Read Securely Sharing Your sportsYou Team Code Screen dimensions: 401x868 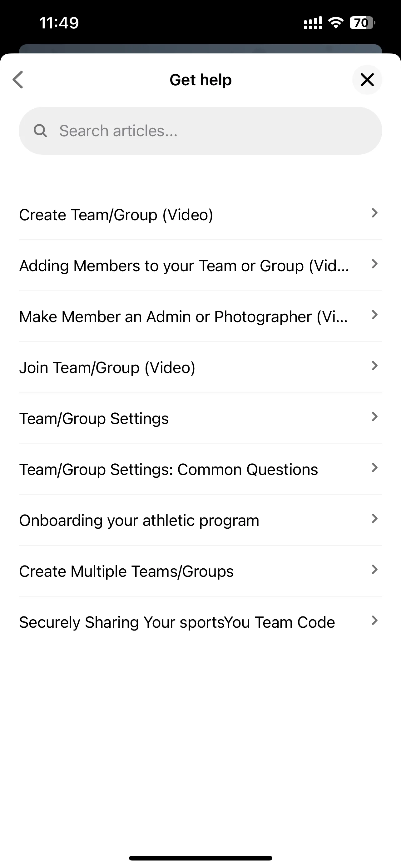click(200, 622)
